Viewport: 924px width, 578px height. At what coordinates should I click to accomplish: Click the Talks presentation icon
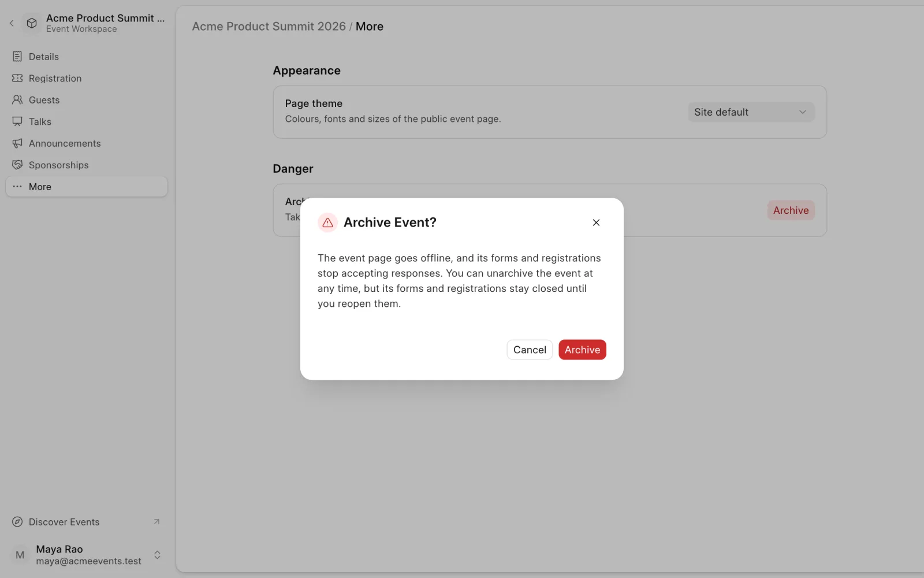click(x=17, y=121)
